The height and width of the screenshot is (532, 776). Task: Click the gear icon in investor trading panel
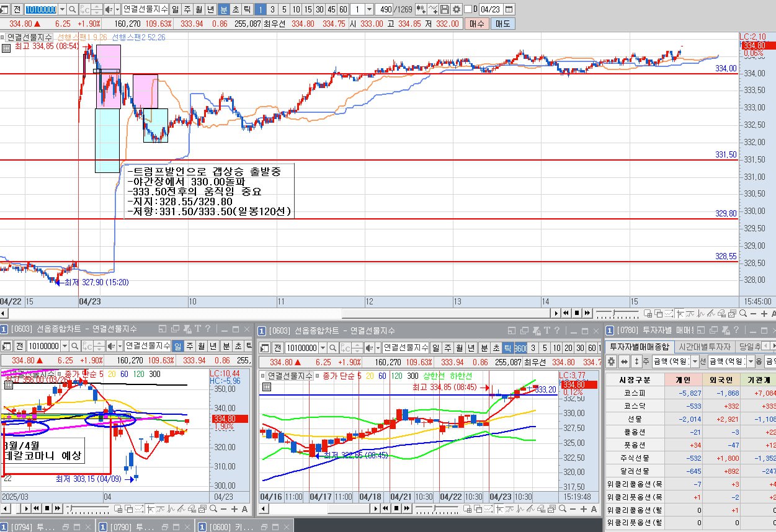point(612,361)
